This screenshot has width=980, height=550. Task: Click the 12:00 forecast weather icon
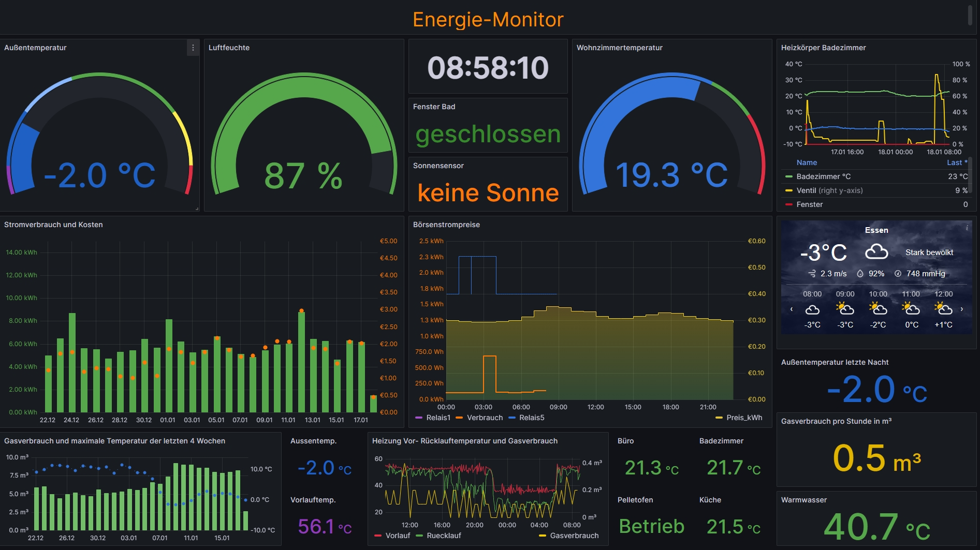[943, 309]
